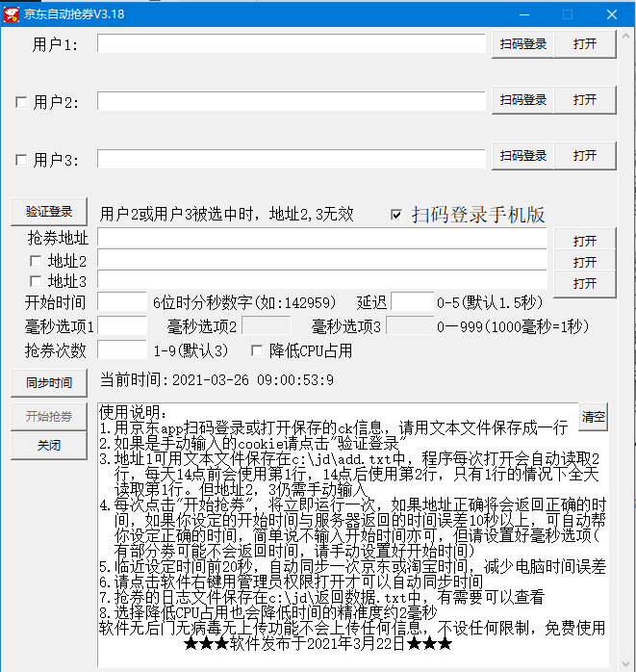The image size is (636, 672).
Task: Click into the 抢券地址 text field
Action: coord(322,238)
